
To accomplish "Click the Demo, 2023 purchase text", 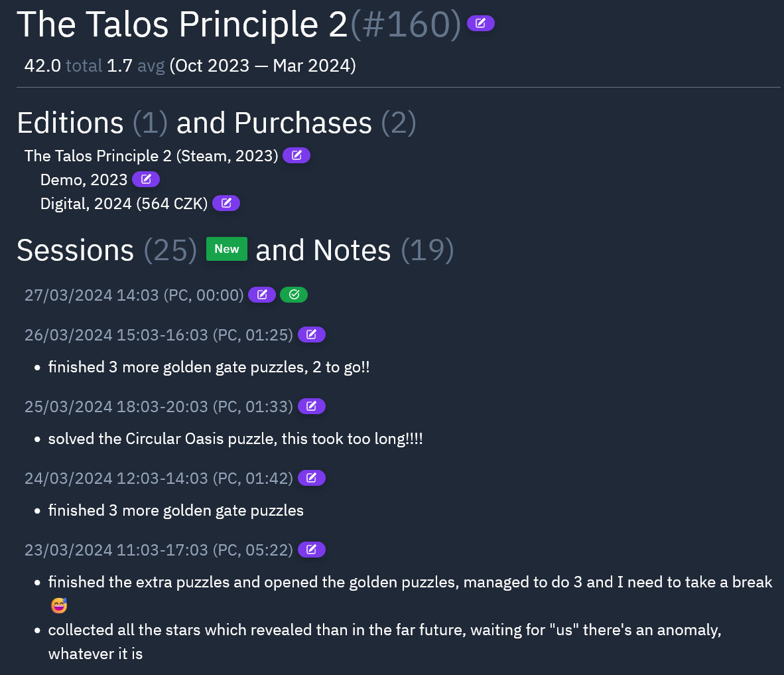I will [84, 180].
